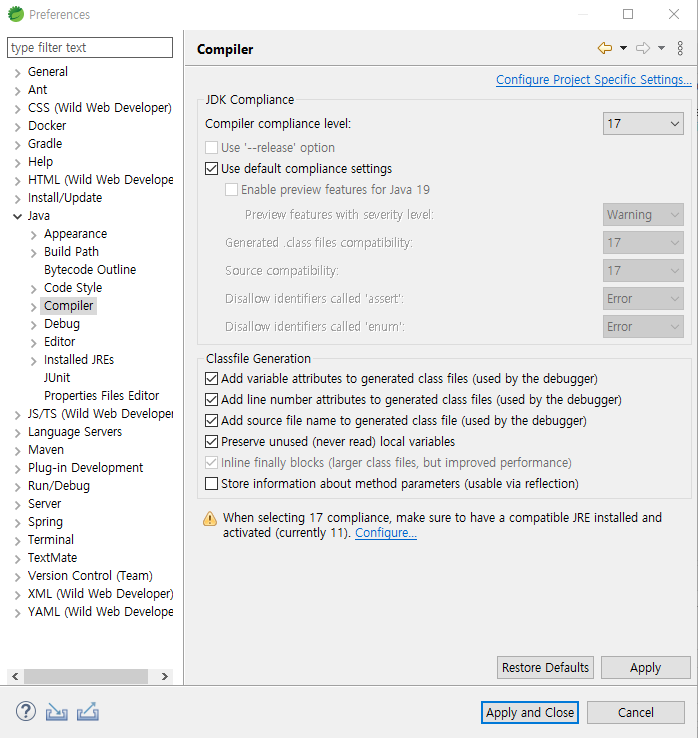Select Install/Update in preferences tree
Screen dimensions: 698x738
64,198
